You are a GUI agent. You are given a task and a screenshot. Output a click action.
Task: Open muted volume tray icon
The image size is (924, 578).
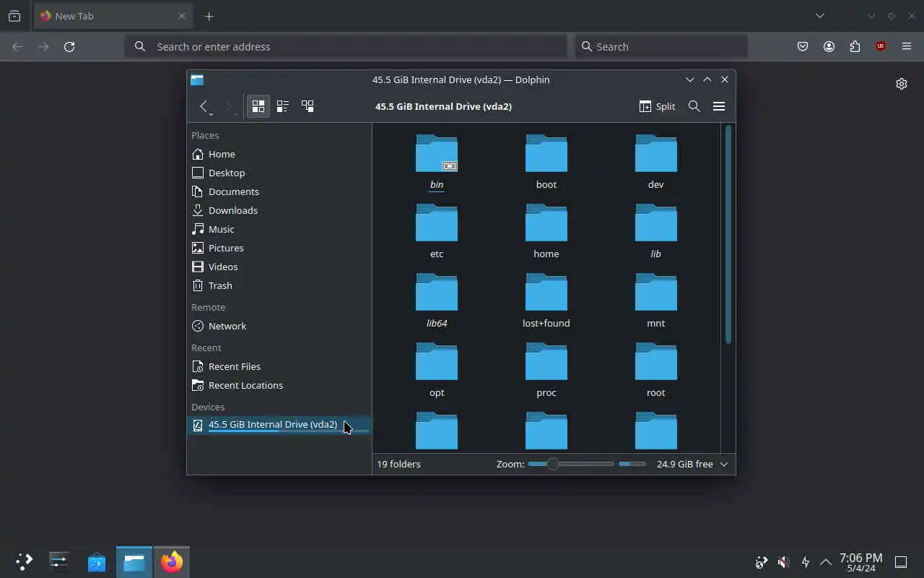click(x=783, y=561)
